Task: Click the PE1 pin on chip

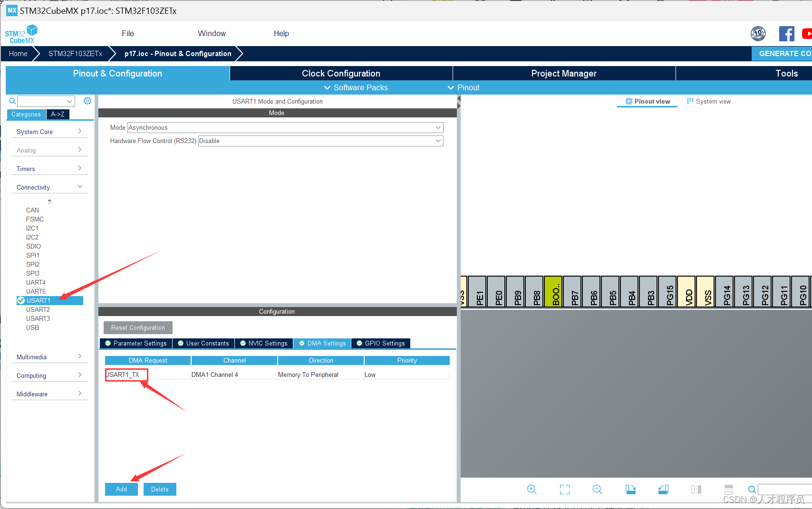Action: [477, 291]
